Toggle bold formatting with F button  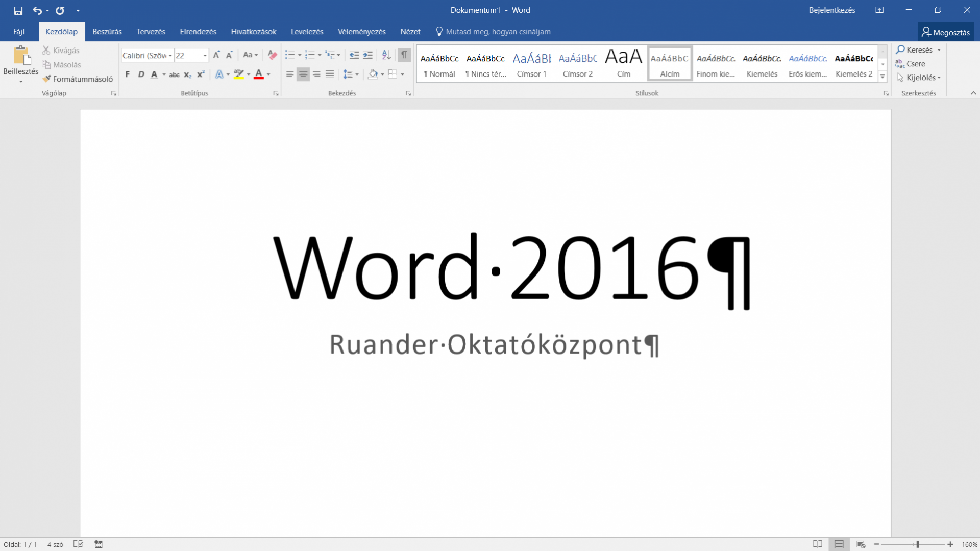pyautogui.click(x=128, y=74)
